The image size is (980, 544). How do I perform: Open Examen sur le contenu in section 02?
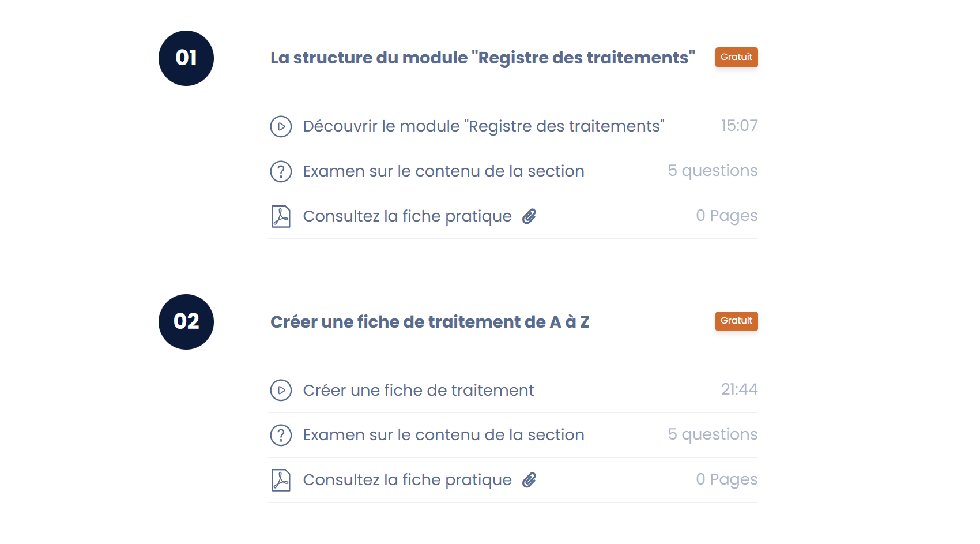tap(443, 435)
